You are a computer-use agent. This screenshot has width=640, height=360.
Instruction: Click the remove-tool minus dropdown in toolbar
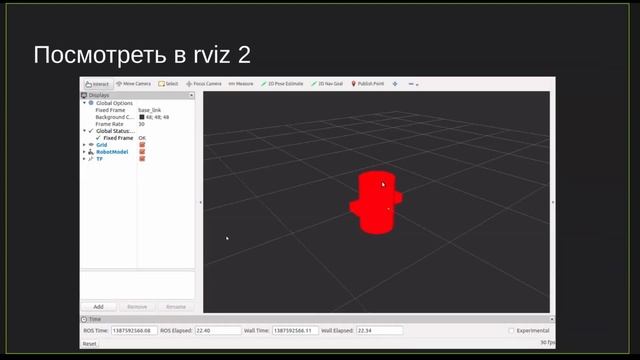[413, 84]
